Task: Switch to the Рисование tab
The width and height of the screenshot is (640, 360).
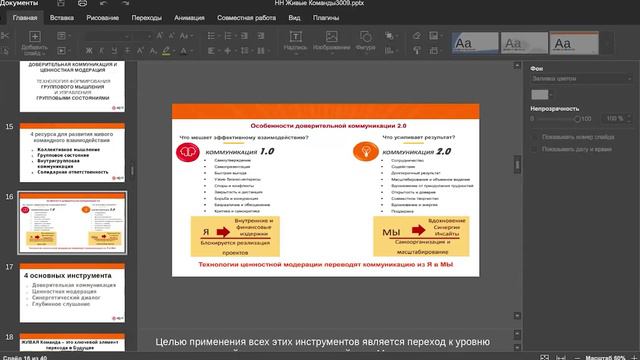Action: [102, 18]
